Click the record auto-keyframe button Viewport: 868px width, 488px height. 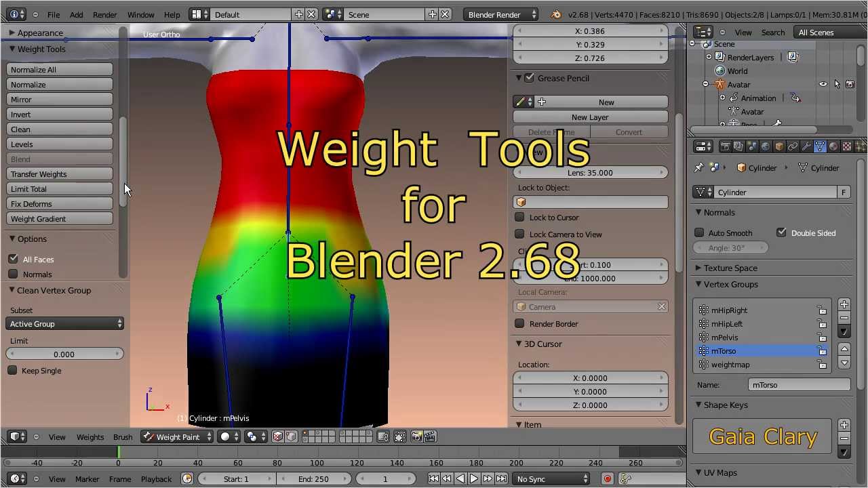point(608,479)
